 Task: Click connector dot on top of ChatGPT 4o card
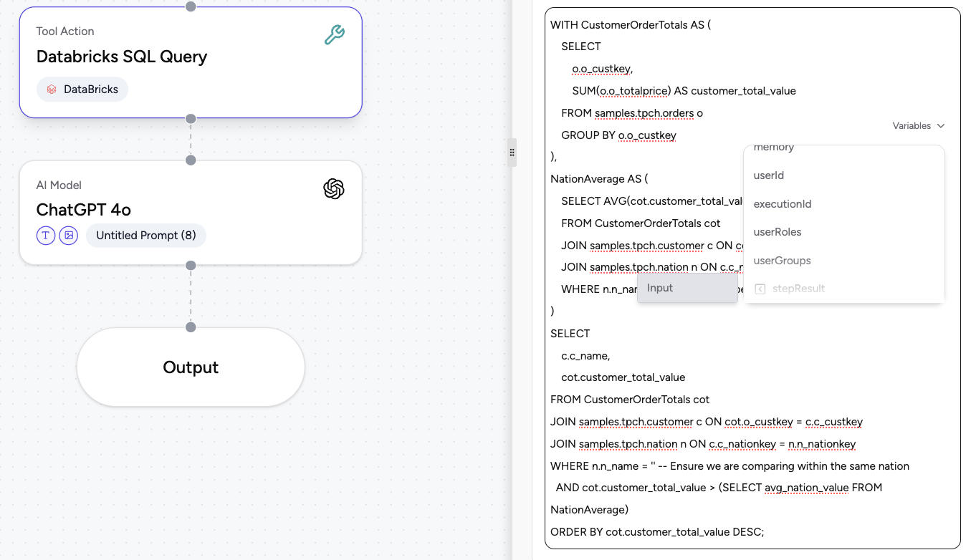tap(191, 160)
